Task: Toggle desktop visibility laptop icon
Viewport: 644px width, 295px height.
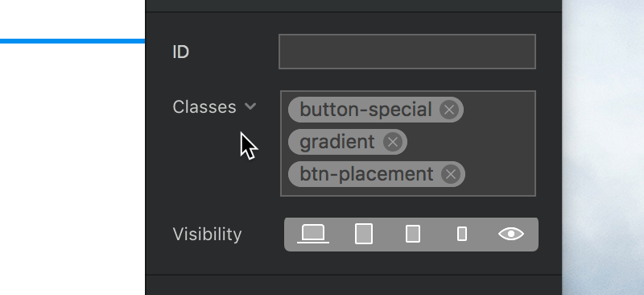Action: [x=313, y=234]
